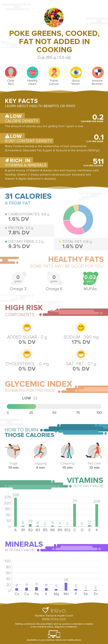
Task: Click the Pet Care dog-walking icon
Action: coord(94,450)
